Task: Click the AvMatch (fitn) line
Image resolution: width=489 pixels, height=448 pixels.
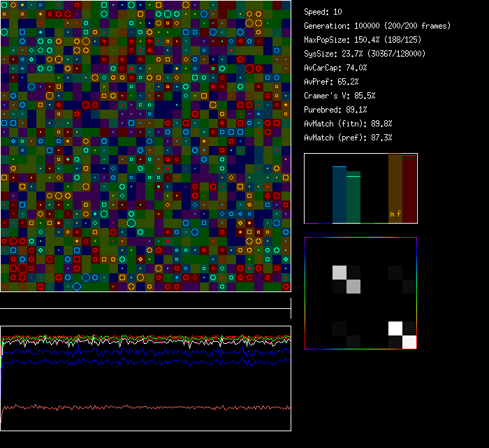Action: click(x=348, y=124)
